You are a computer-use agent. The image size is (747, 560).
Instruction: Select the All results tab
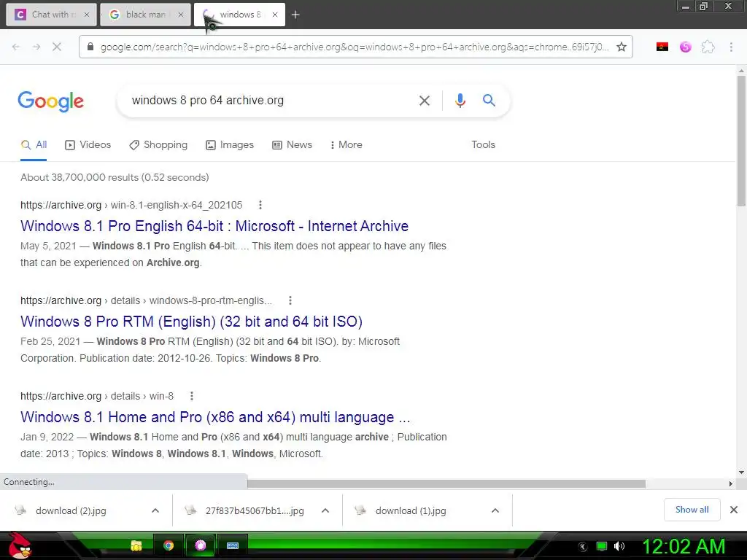(34, 145)
